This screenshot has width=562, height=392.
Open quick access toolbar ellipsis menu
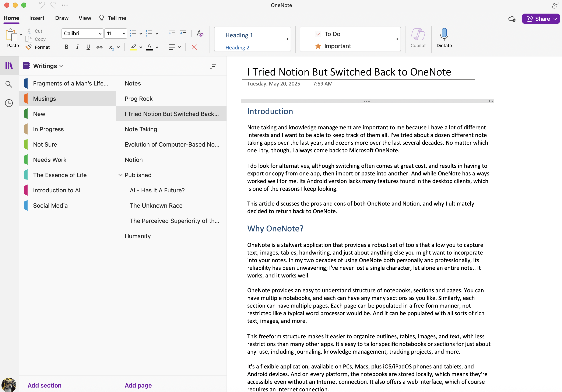[x=65, y=5]
